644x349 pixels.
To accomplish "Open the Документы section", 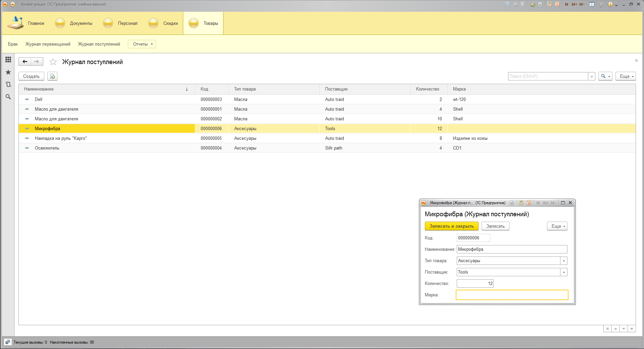I will tap(74, 23).
